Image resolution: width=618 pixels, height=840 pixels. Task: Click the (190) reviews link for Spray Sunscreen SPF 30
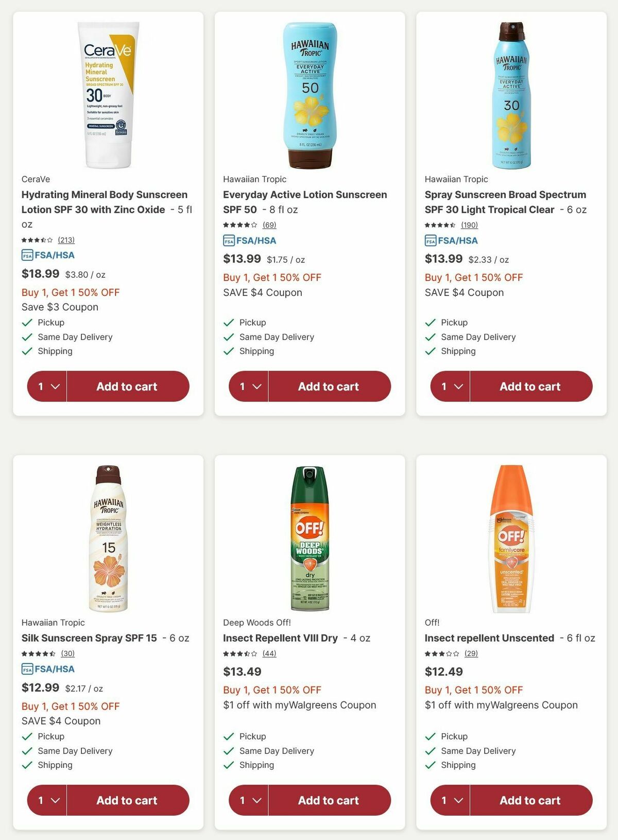(x=470, y=225)
